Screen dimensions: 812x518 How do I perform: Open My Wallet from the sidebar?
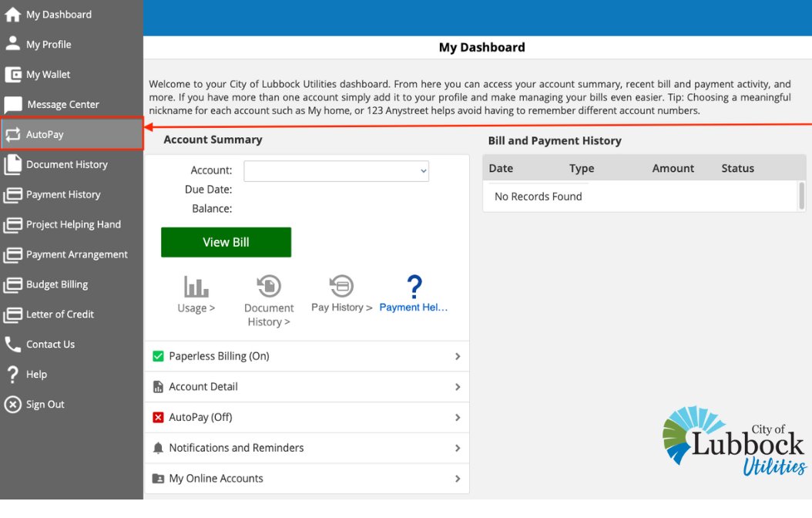[x=12, y=74]
